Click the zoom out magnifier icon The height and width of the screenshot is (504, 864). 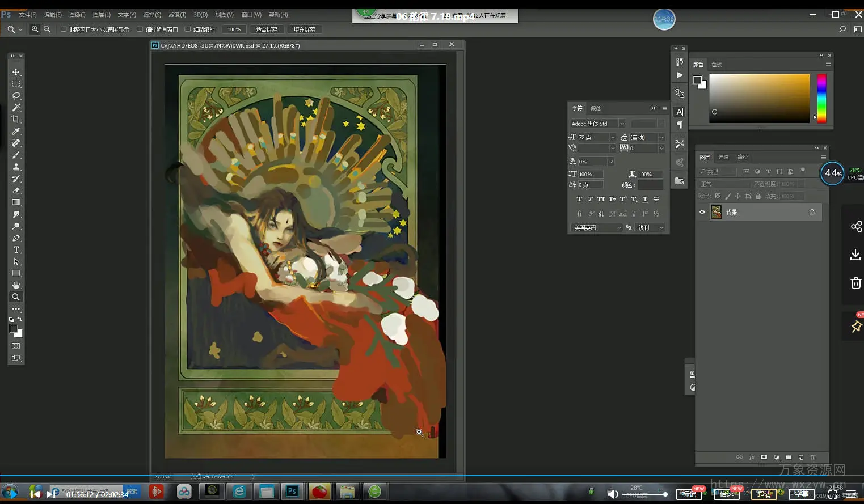point(47,29)
